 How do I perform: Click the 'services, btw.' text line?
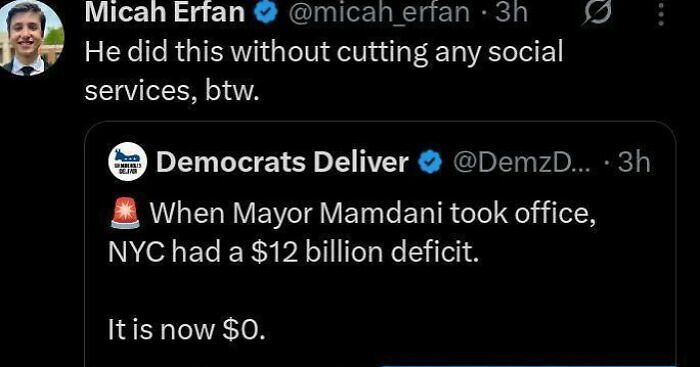click(172, 90)
